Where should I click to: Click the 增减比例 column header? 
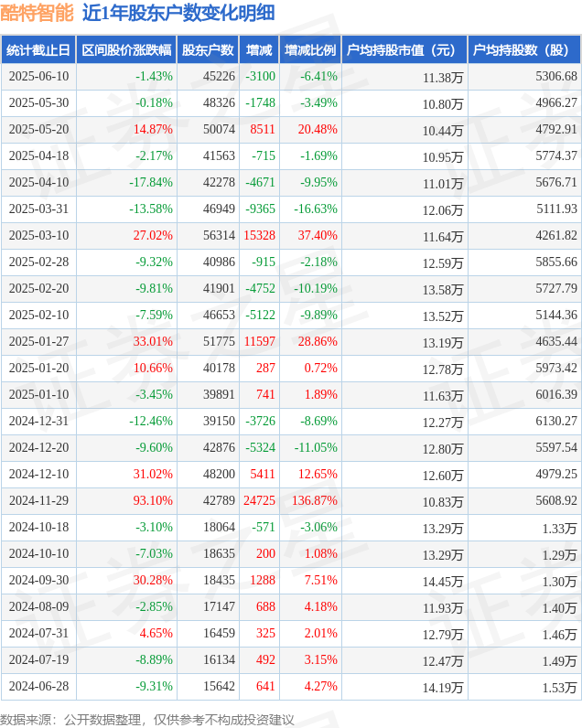310,49
